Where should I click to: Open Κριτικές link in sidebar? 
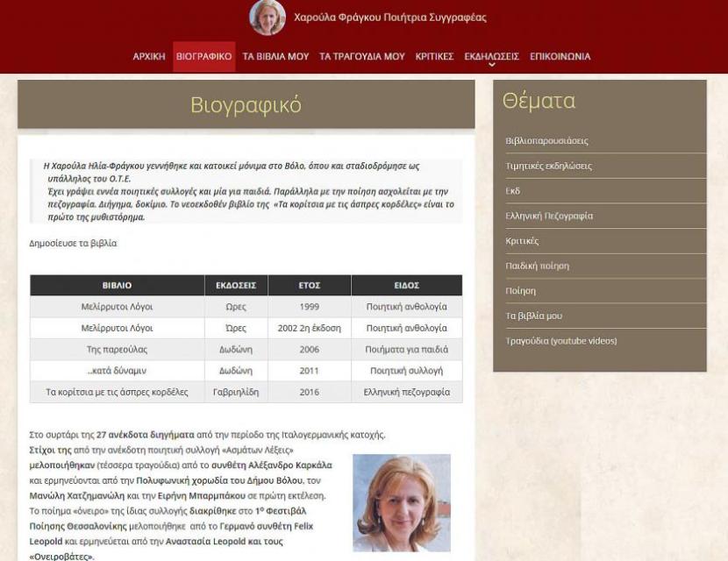tap(523, 241)
